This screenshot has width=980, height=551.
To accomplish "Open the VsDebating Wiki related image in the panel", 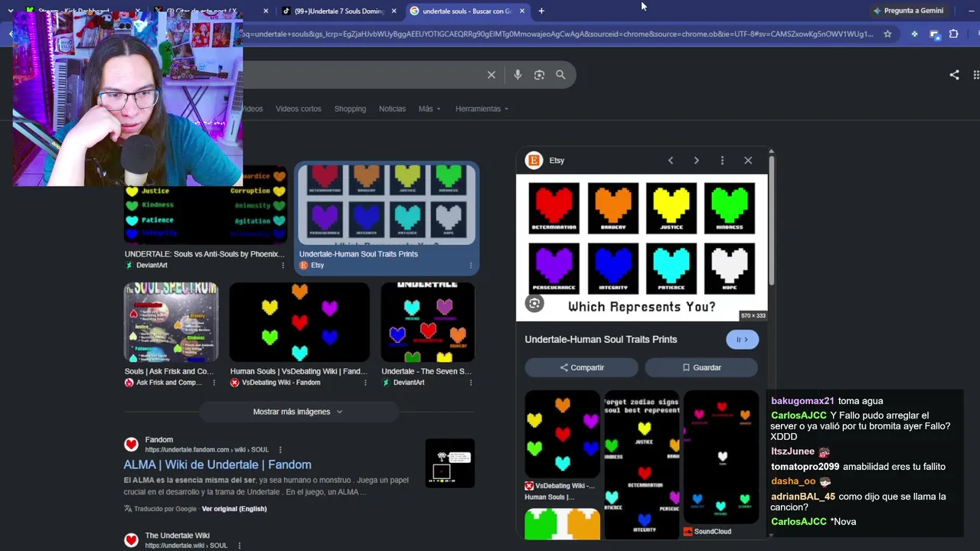I will click(x=563, y=435).
